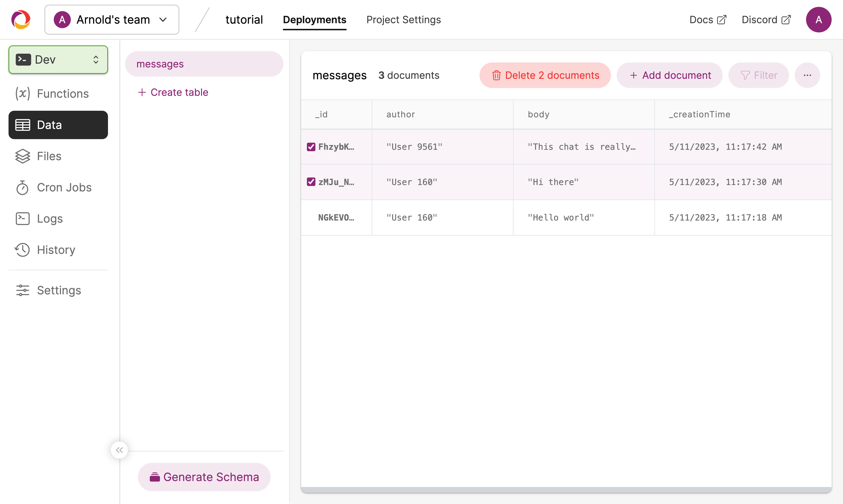The width and height of the screenshot is (843, 504).
Task: Open Project Settings
Action: coord(403,19)
